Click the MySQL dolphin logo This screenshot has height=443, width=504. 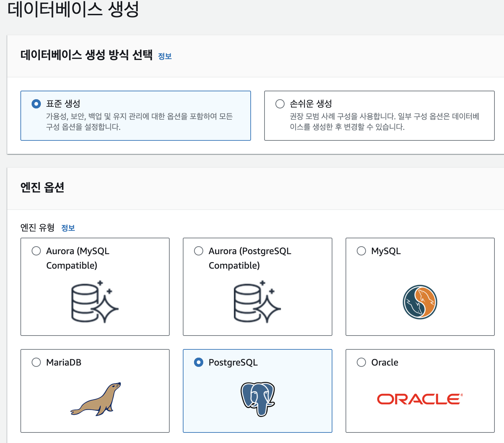tap(420, 302)
